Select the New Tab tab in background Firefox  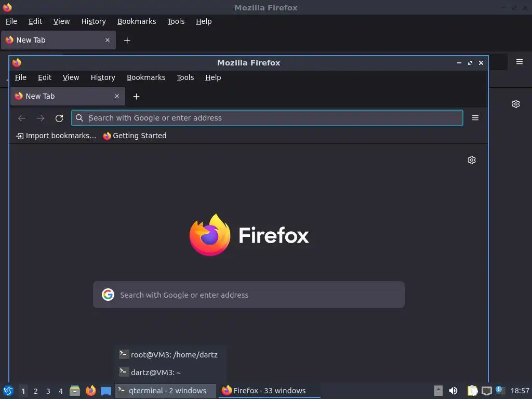[58, 40]
